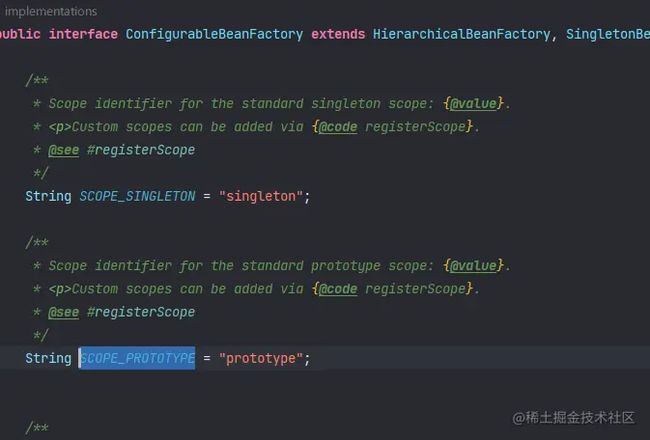Click the SingletonBe… type after HierarchicalBeanFactory
650x440 pixels.
click(608, 34)
